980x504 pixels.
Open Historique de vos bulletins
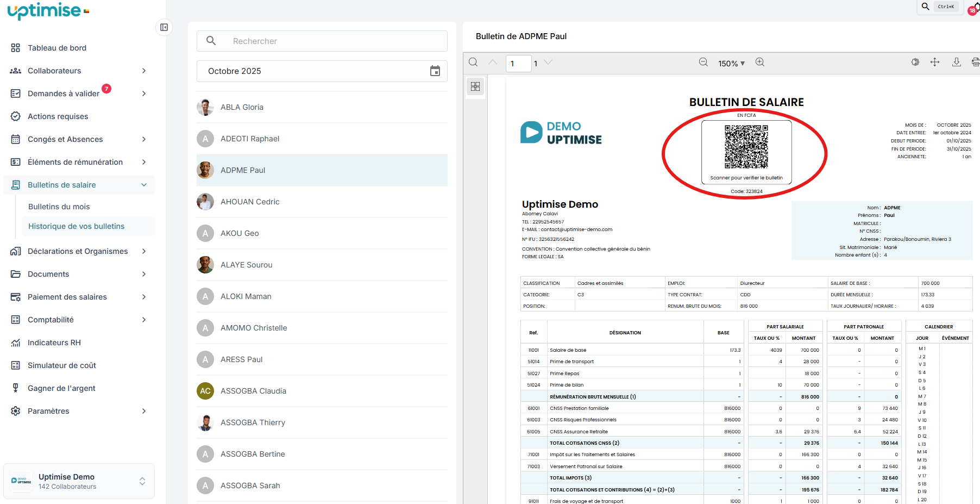coord(77,226)
